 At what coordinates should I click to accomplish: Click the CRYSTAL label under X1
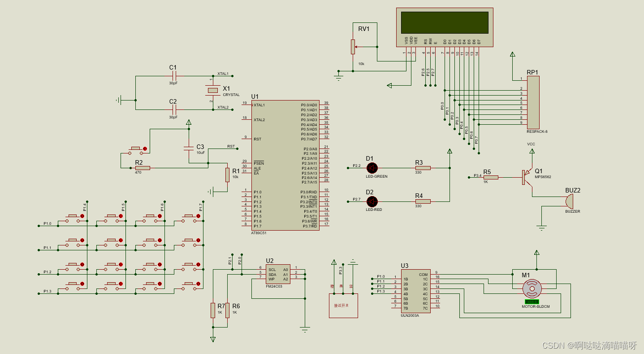pos(231,95)
